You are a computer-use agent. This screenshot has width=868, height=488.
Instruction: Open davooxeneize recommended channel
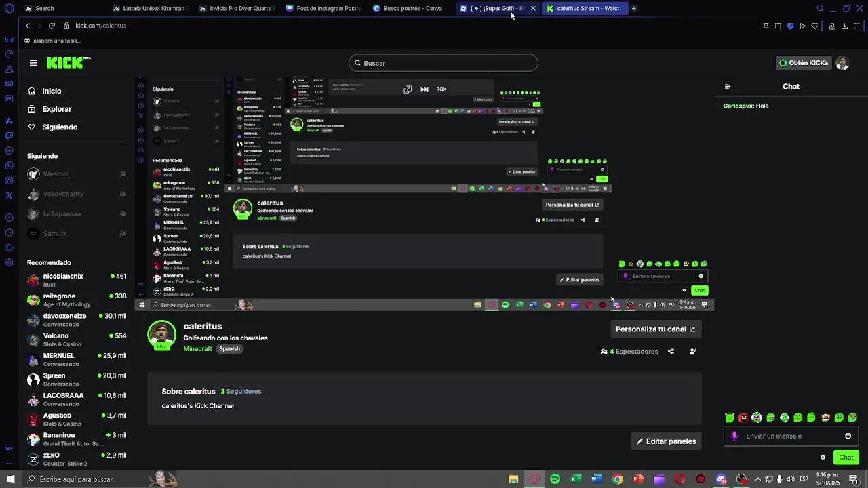[x=77, y=320]
